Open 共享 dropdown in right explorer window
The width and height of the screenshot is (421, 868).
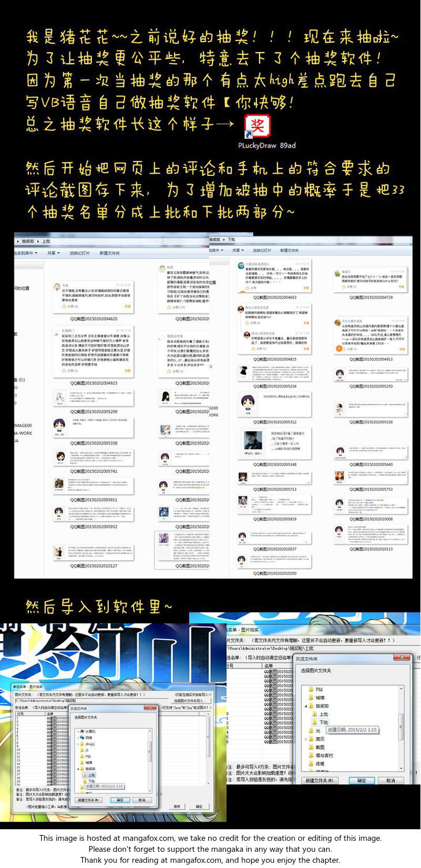click(x=237, y=250)
